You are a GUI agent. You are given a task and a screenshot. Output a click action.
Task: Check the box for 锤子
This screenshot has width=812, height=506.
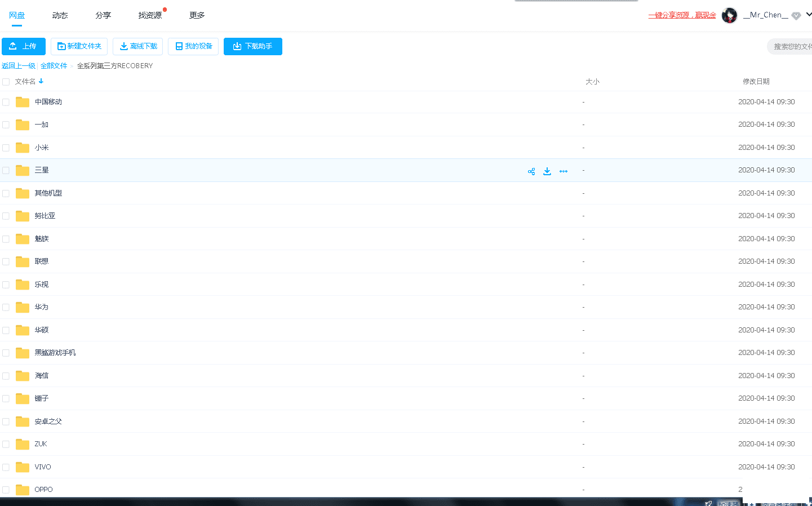coord(6,398)
